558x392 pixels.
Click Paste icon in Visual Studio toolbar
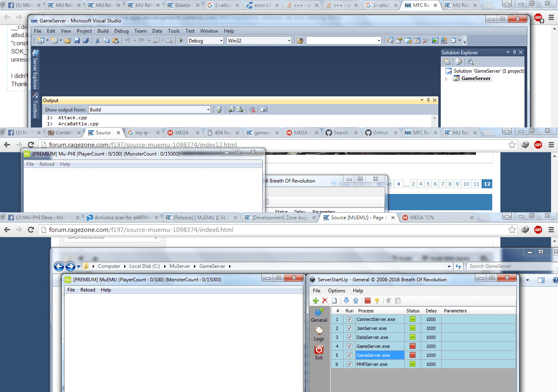pyautogui.click(x=116, y=40)
